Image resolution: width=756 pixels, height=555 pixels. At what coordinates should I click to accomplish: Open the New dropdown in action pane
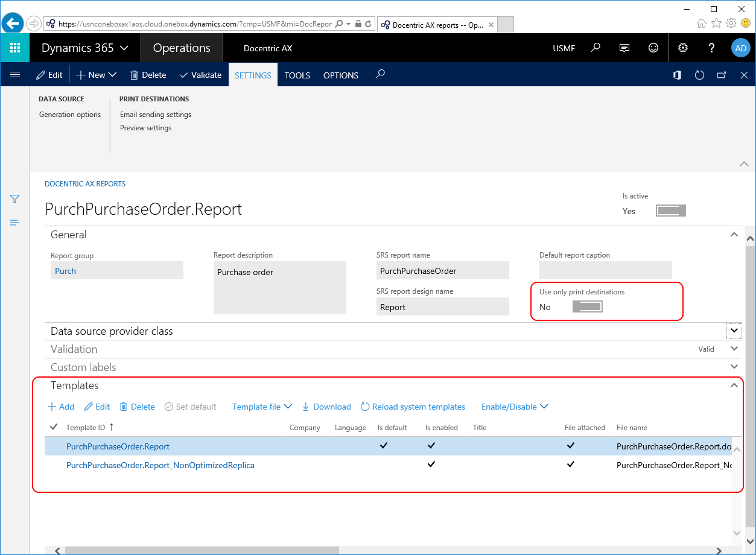pos(97,75)
